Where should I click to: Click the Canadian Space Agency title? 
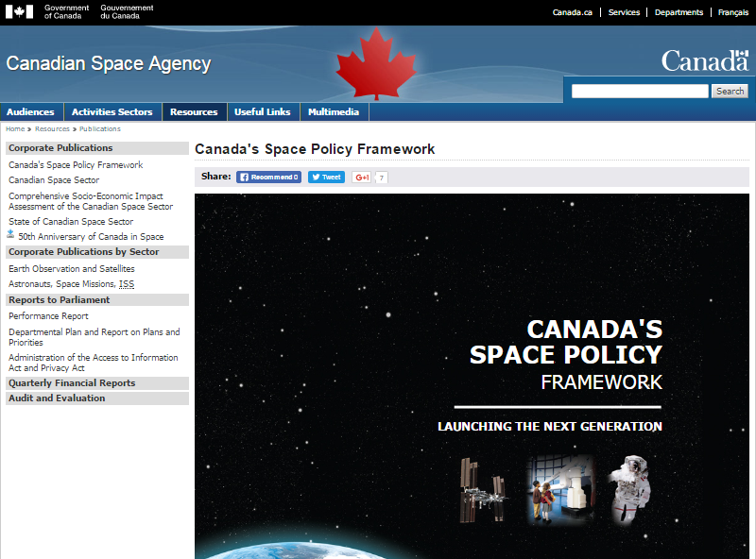coord(109,63)
